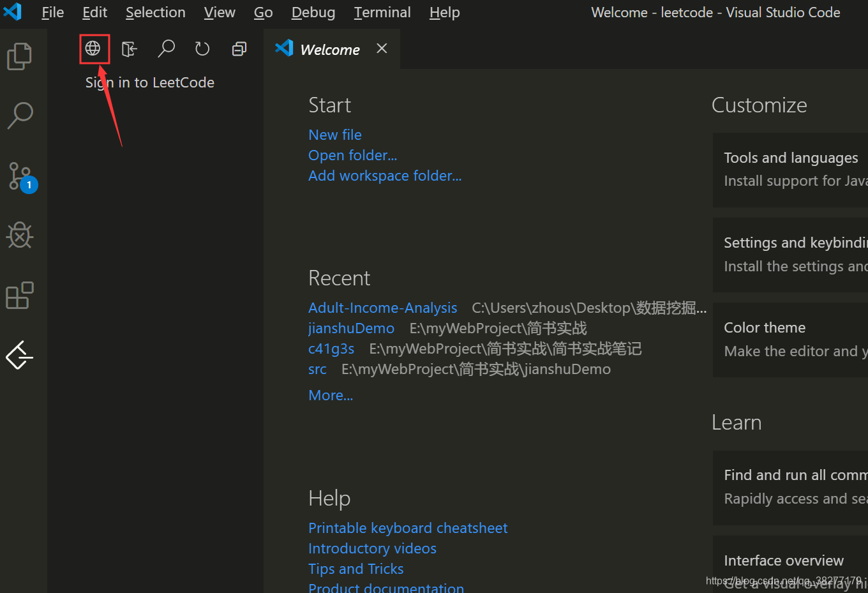Open the LeetCode panel from the activity bar
The image size is (868, 593).
[19, 356]
